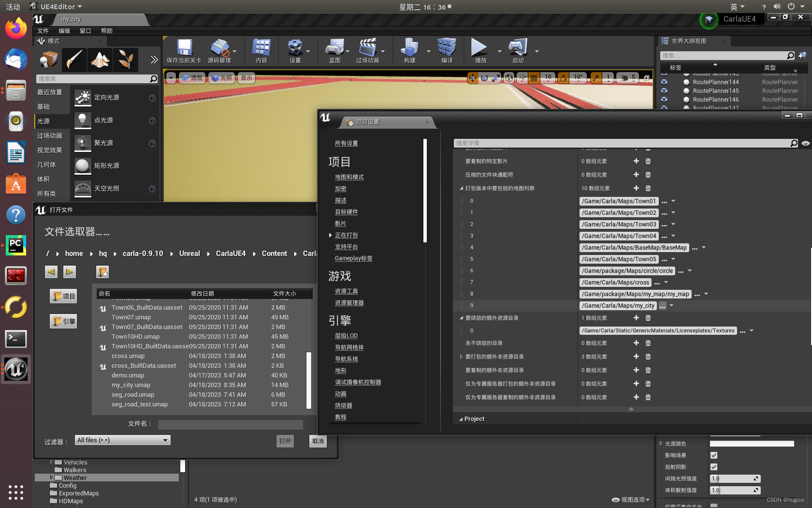Image resolution: width=812 pixels, height=508 pixels.
Task: Collapse the additional directories to cook section
Action: click(461, 318)
